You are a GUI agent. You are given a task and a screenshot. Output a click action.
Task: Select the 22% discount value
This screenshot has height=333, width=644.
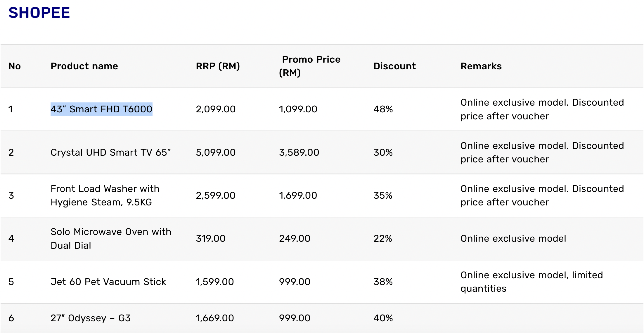point(382,238)
